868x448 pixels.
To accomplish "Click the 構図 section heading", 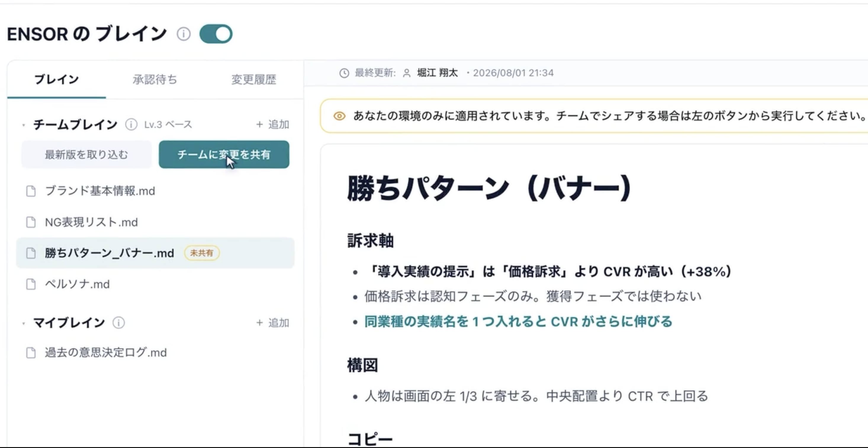I will coord(363,365).
